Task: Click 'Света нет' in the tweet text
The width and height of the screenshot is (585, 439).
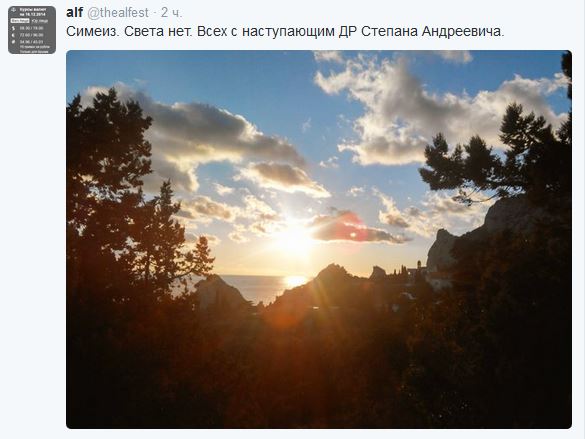Action: 157,31
